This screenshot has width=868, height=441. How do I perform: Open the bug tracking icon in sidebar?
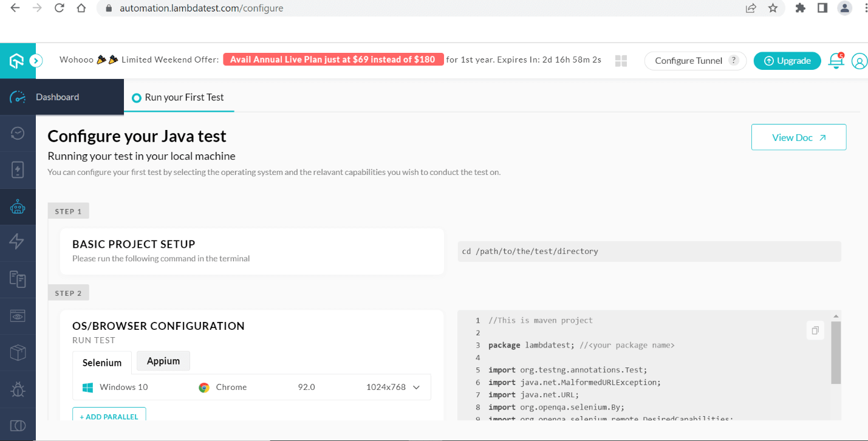[x=17, y=389]
